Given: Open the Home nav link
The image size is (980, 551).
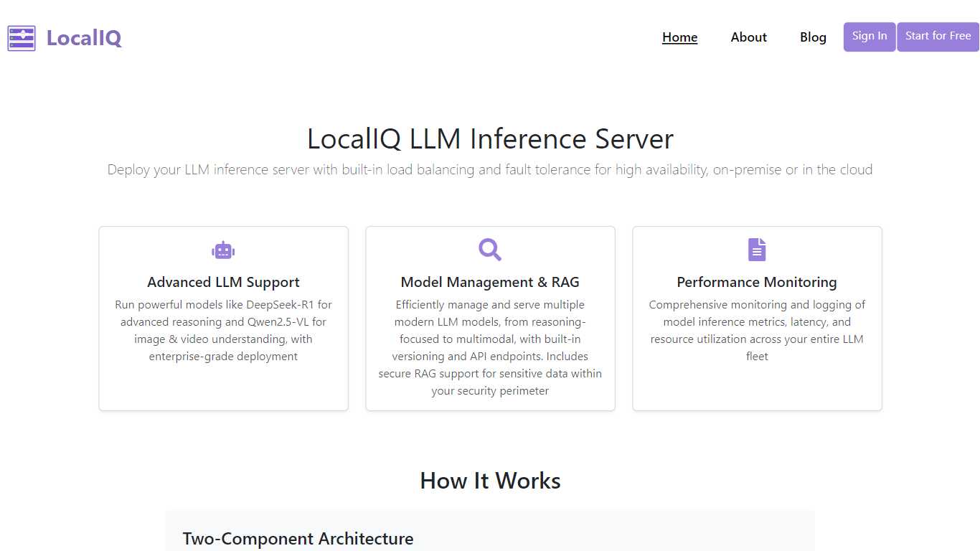Looking at the screenshot, I should click(679, 37).
